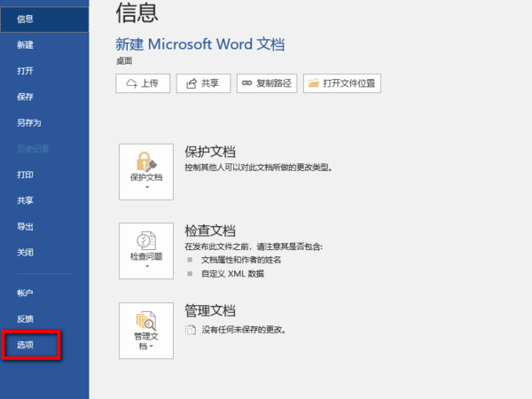Click the folder icon on 打开文件位置

point(314,82)
